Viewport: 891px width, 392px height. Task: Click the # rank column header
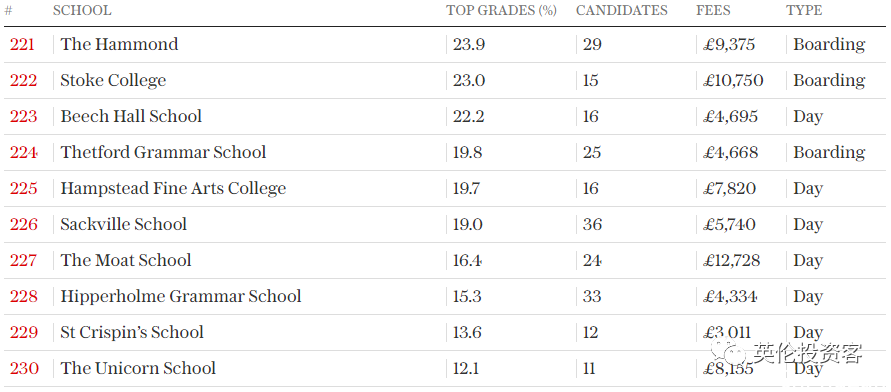point(9,11)
